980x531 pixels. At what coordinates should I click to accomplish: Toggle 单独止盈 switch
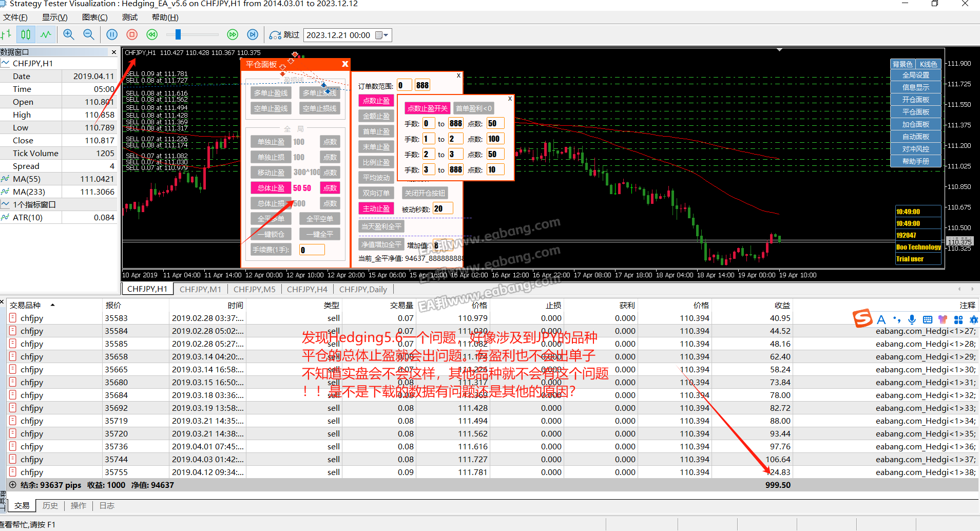pos(271,142)
